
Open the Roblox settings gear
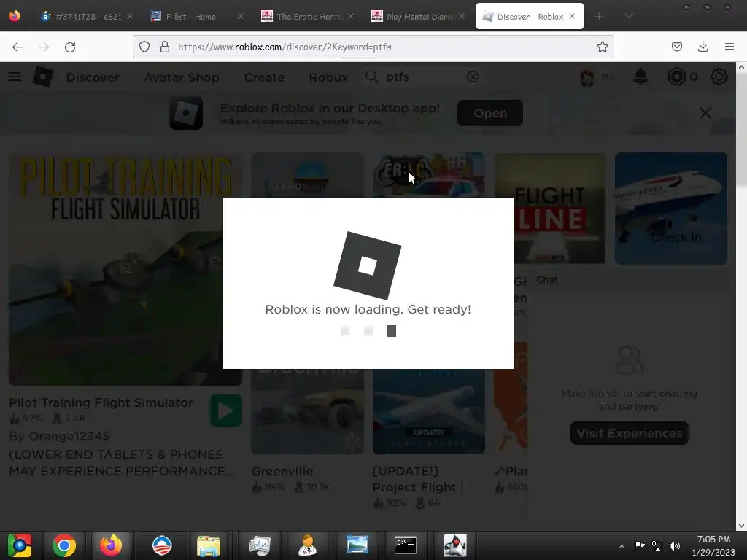click(x=719, y=77)
